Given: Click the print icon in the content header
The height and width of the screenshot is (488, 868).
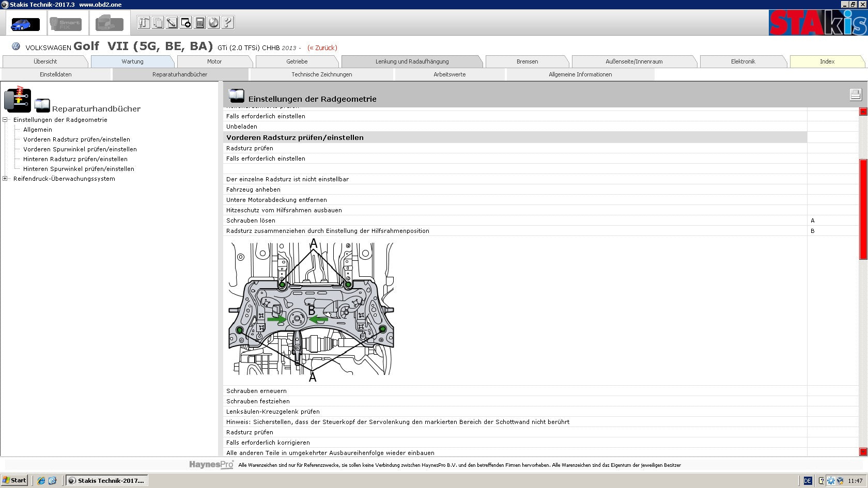Looking at the screenshot, I should [855, 94].
